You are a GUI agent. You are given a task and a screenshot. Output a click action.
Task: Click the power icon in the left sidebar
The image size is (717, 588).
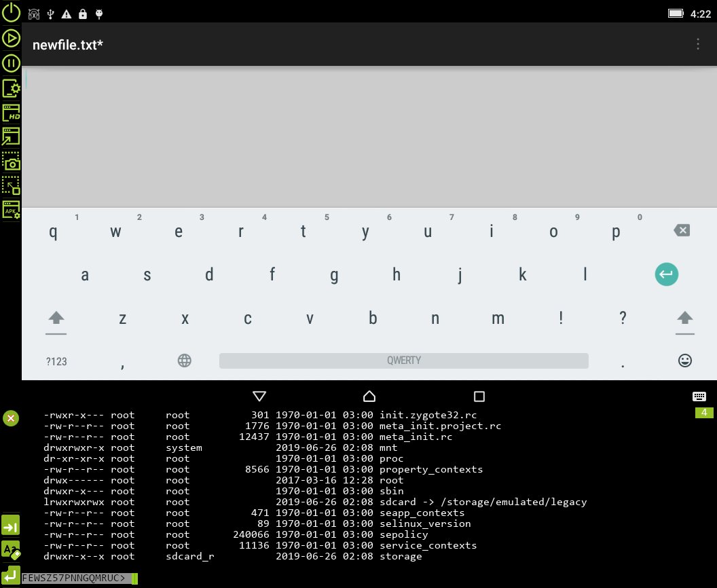(x=11, y=12)
